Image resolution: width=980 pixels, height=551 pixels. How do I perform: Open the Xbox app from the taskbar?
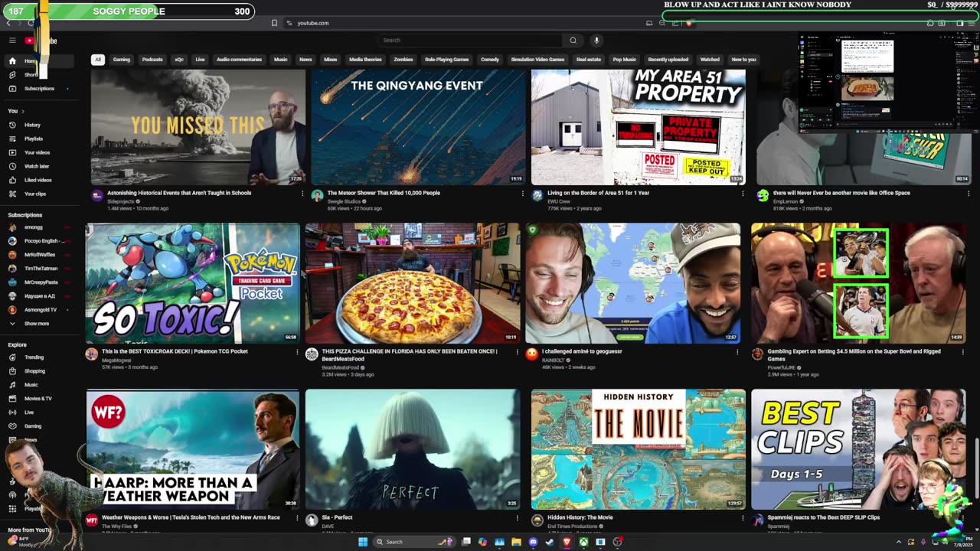coord(583,542)
